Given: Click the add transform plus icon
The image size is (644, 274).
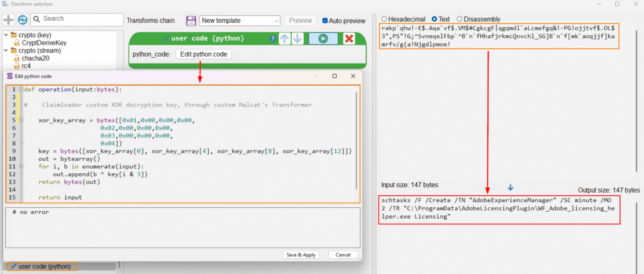Looking at the screenshot, I should [x=8, y=20].
